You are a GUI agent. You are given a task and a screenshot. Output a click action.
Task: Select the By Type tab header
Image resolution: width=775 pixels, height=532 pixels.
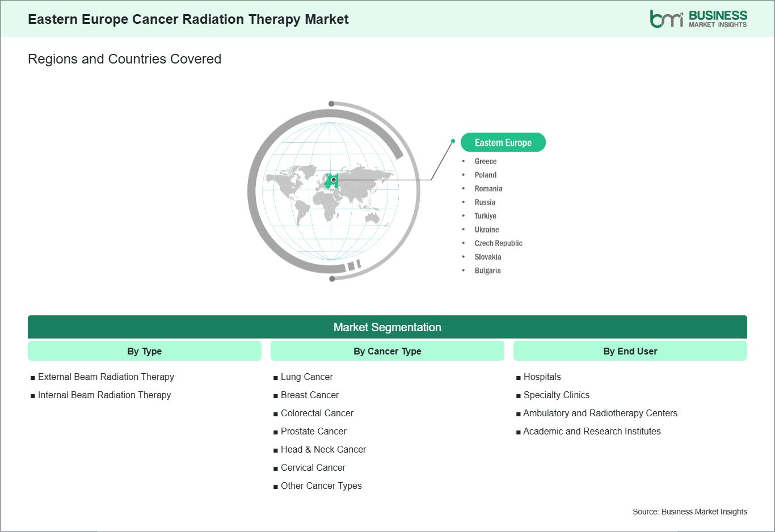point(144,351)
